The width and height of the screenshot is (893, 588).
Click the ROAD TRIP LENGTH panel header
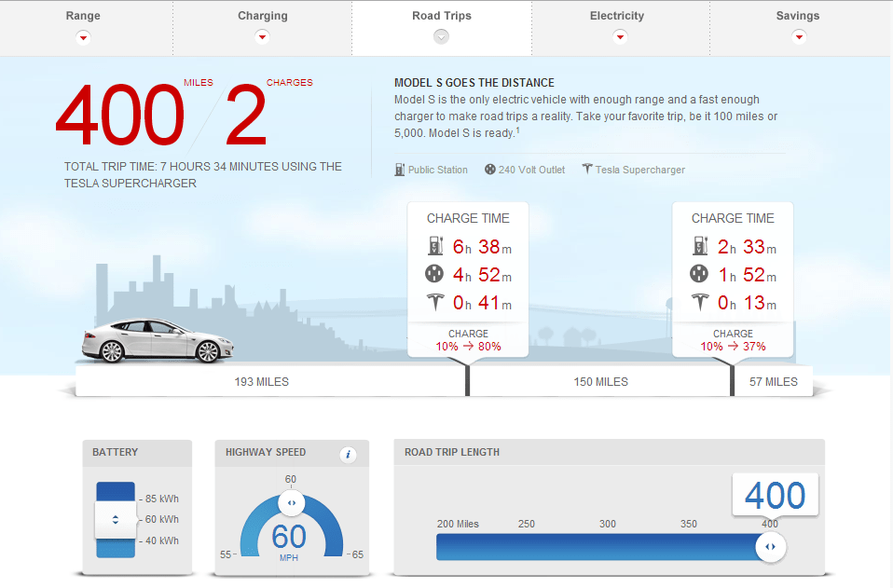610,453
